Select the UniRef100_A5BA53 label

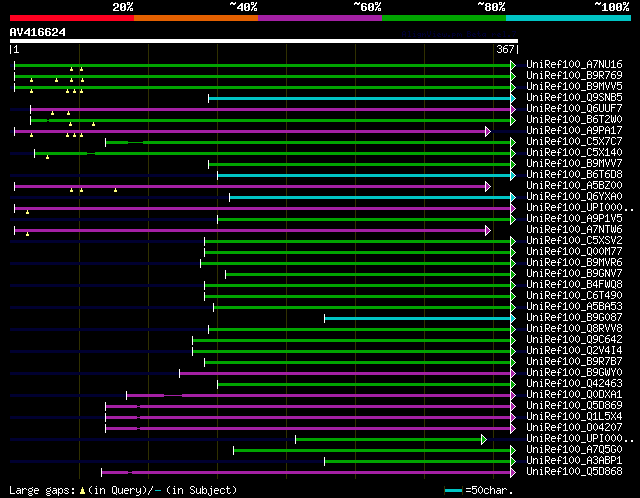(574, 307)
